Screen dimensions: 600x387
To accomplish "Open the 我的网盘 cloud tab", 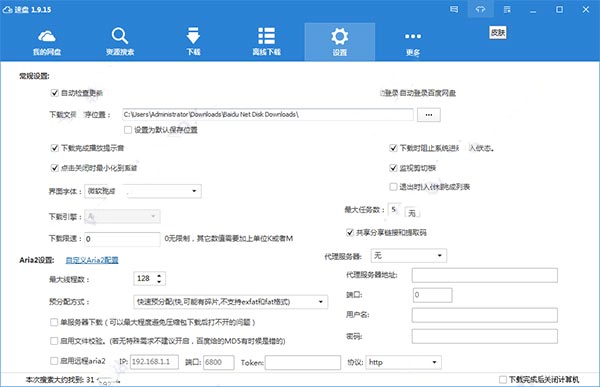I will point(47,42).
